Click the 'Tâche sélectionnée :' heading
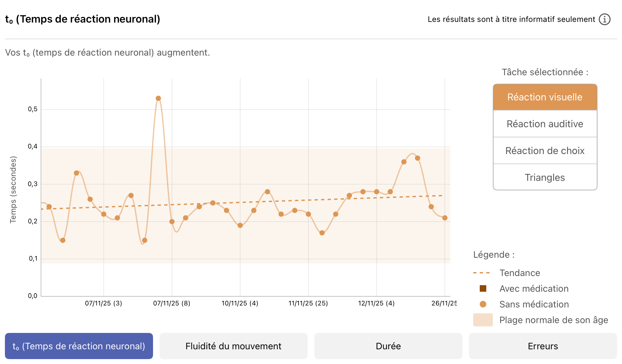This screenshot has height=364, width=622. pyautogui.click(x=545, y=72)
